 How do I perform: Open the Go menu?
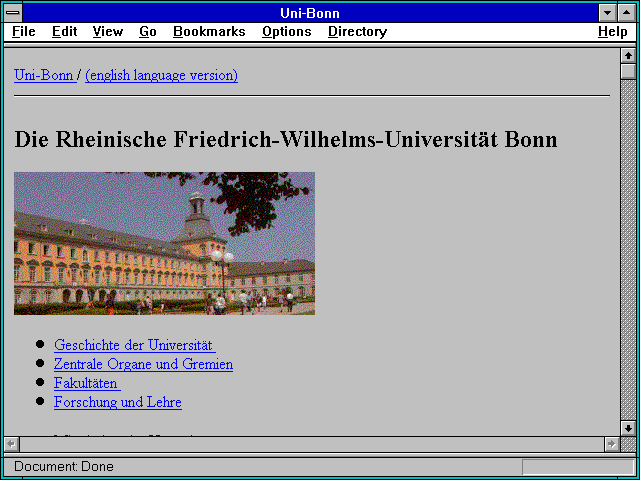click(148, 31)
